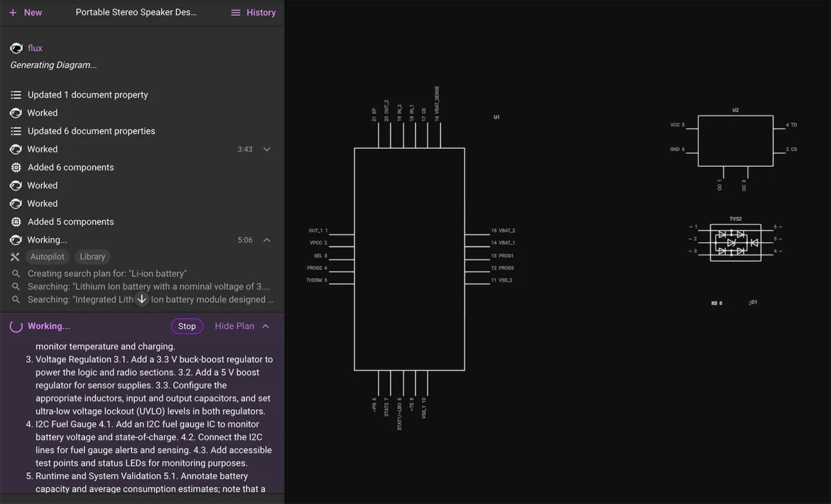Click the flux logo icon in the sidebar
This screenshot has width=831, height=504.
point(16,48)
